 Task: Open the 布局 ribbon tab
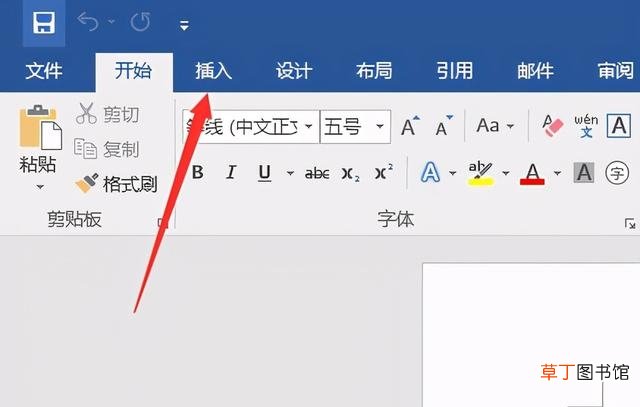point(374,71)
